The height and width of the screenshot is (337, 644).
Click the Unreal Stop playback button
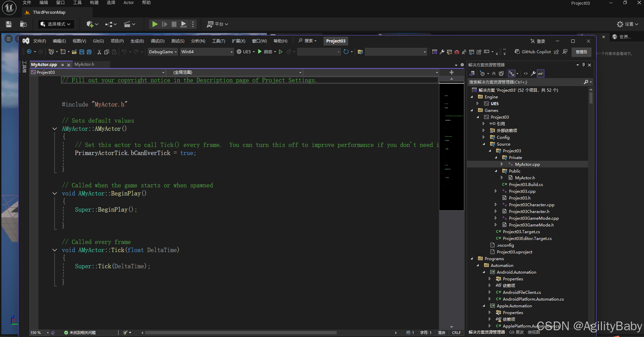click(174, 24)
